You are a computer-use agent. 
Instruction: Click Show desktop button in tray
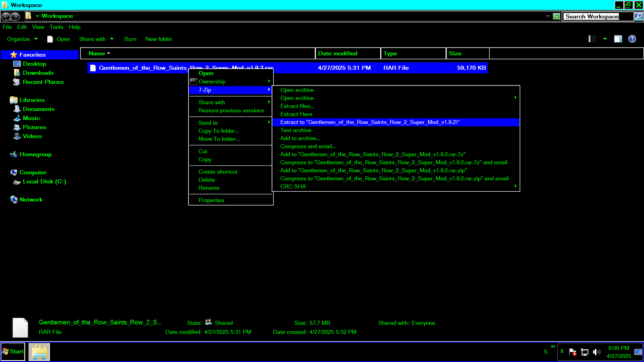pos(638,352)
